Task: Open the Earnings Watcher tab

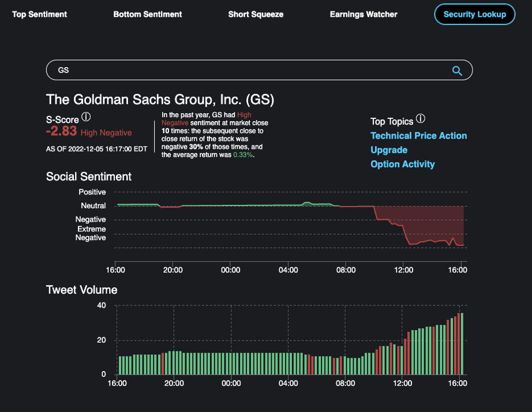Action: [364, 14]
